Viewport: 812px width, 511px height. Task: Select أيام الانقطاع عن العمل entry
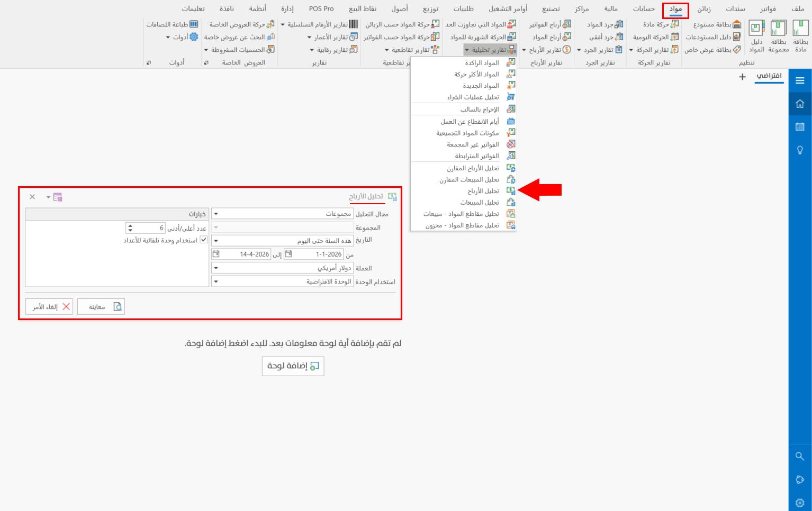tap(464, 122)
